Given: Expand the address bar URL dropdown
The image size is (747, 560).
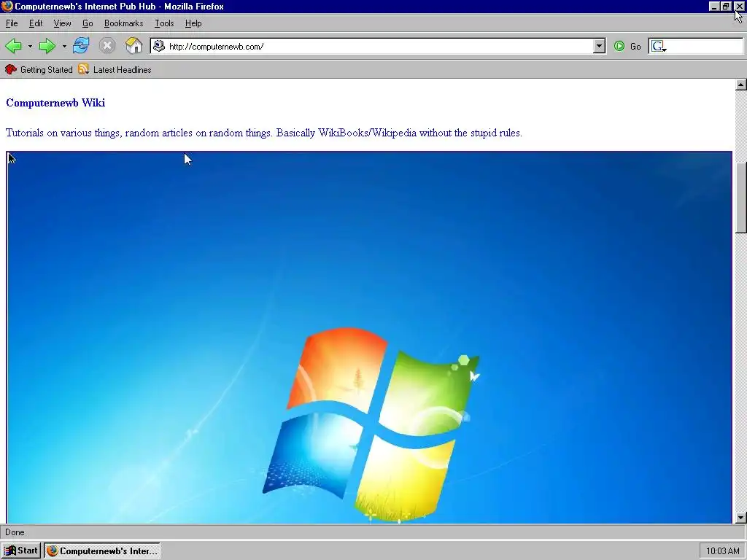Looking at the screenshot, I should [600, 46].
